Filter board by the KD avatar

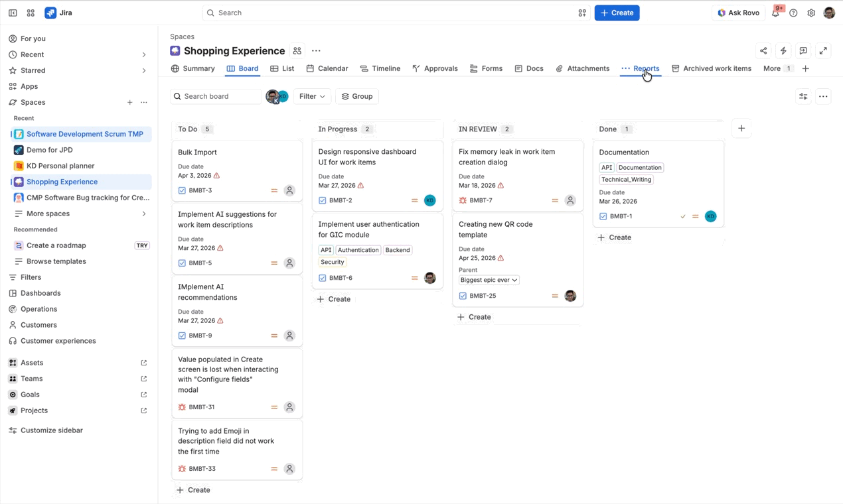[x=284, y=96]
